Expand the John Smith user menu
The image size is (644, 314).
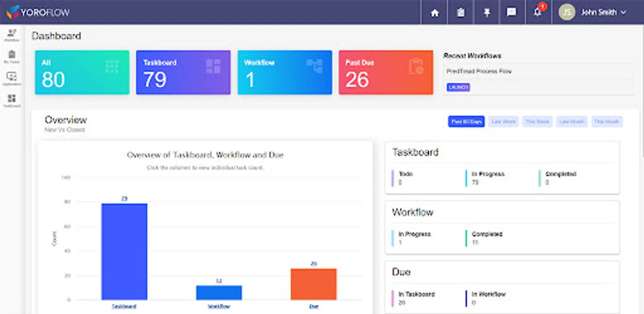(x=592, y=13)
